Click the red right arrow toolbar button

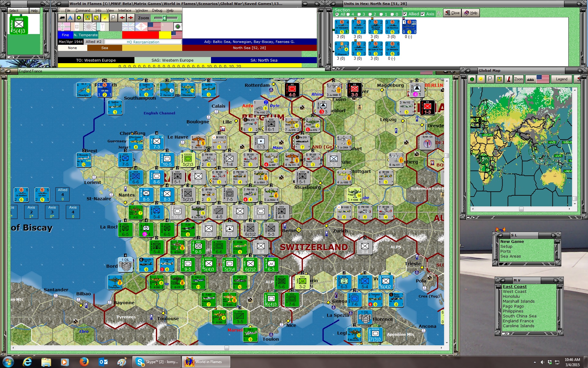point(131,18)
